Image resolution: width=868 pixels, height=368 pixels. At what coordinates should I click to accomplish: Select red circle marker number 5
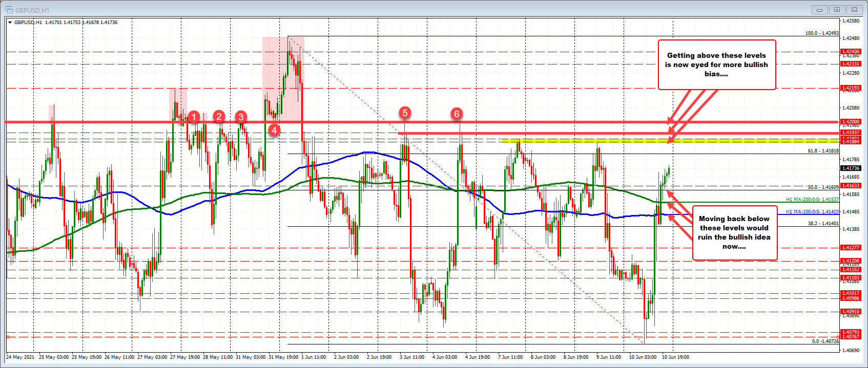pos(405,113)
